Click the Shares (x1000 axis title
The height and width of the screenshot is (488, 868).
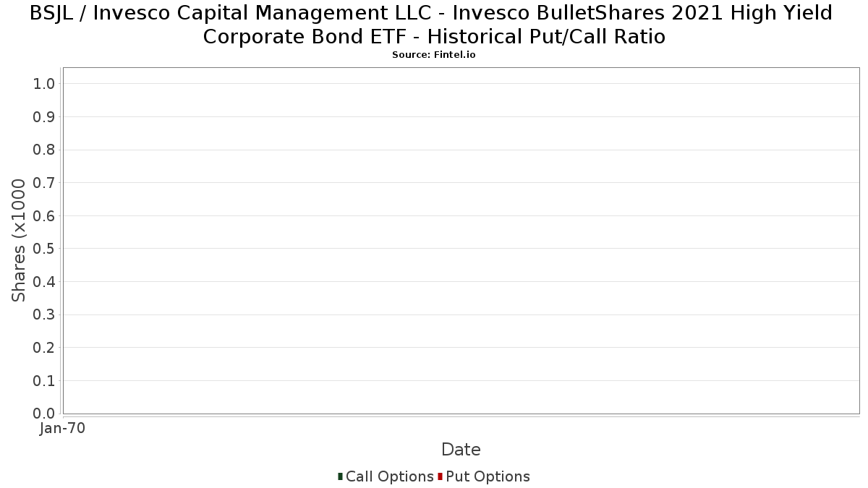tap(19, 241)
